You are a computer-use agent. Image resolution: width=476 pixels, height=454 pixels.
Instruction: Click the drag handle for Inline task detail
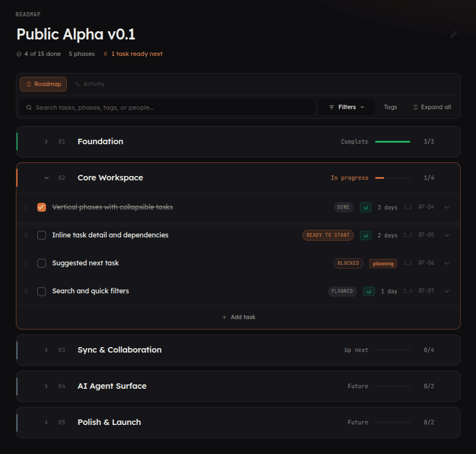pos(26,235)
